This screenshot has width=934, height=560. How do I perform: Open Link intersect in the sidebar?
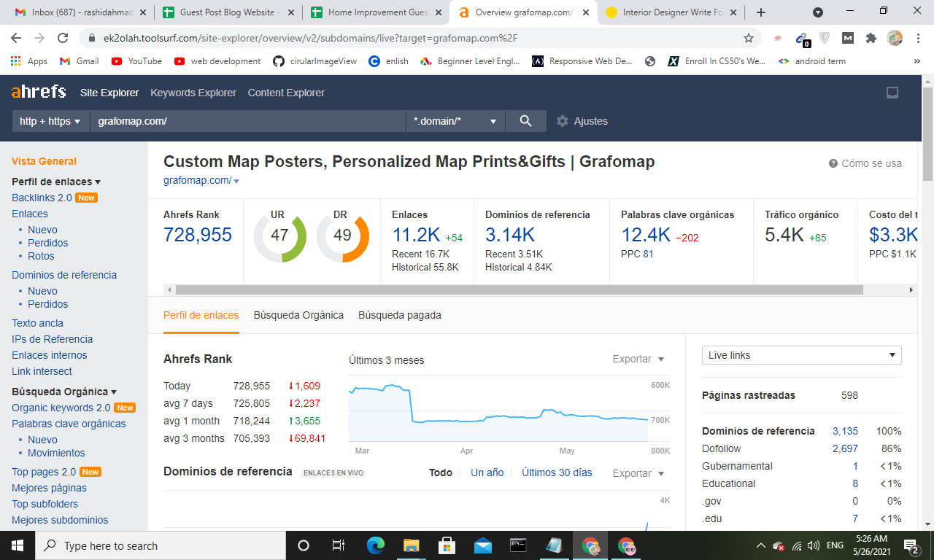click(x=42, y=371)
